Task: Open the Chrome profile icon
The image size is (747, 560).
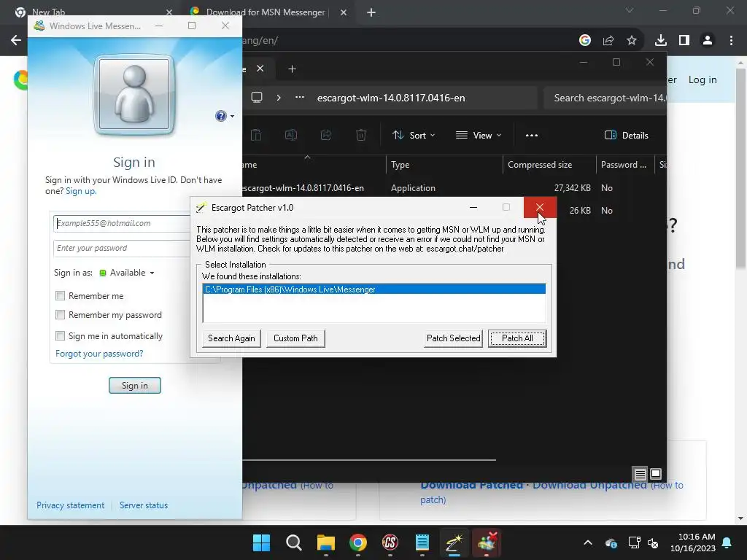Action: pos(708,41)
